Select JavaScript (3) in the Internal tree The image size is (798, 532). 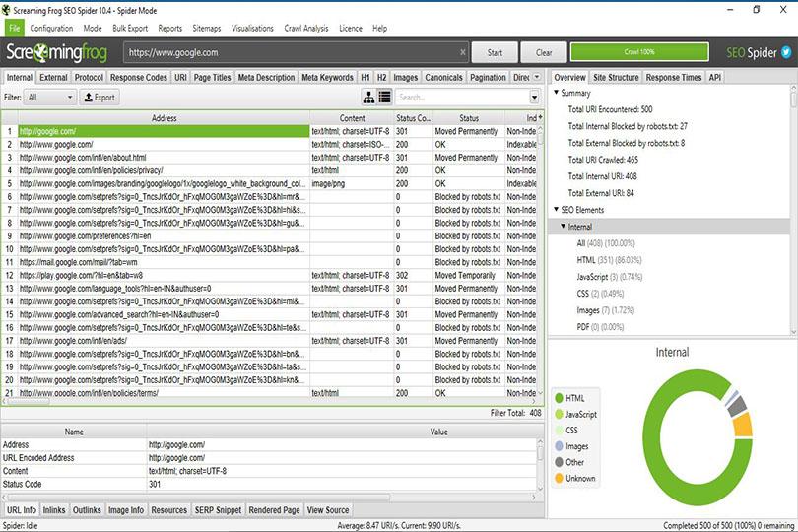pyautogui.click(x=609, y=277)
